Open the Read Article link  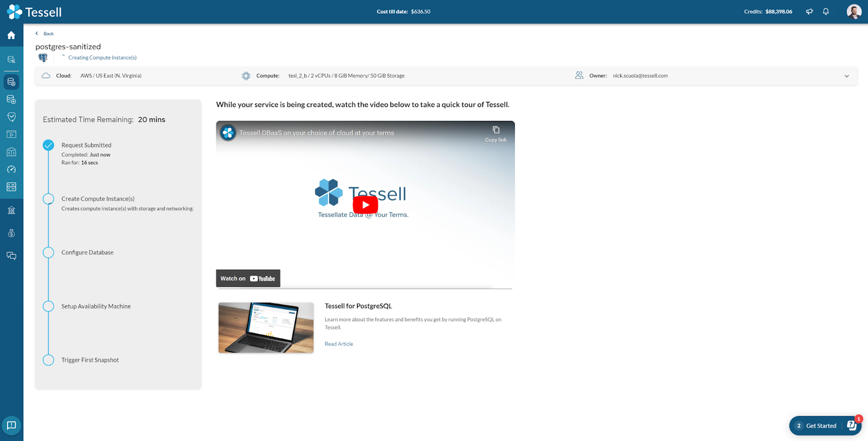[x=339, y=344]
